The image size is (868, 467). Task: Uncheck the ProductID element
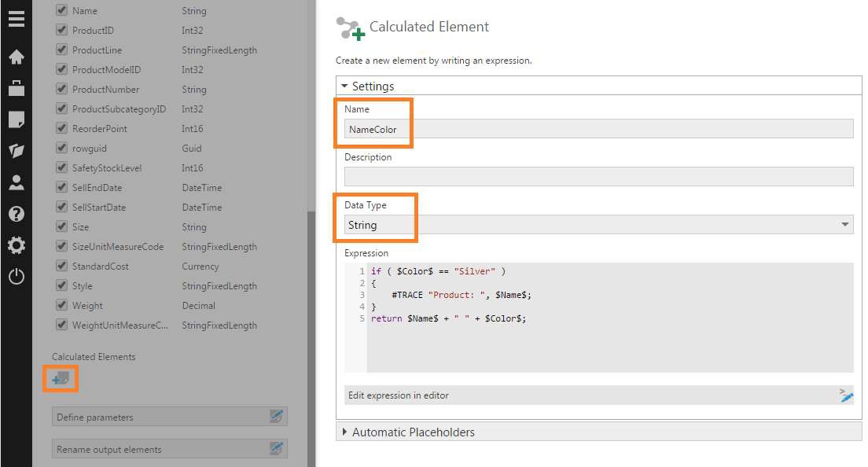(x=61, y=30)
